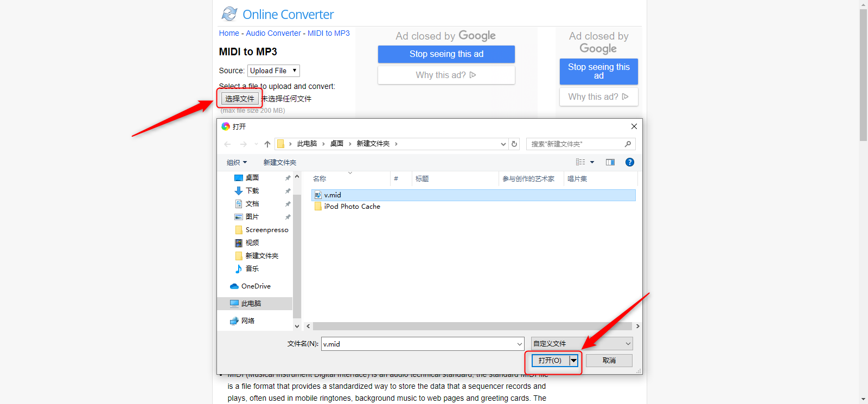The image size is (868, 404).
Task: Click the Home breadcrumb link
Action: [229, 33]
